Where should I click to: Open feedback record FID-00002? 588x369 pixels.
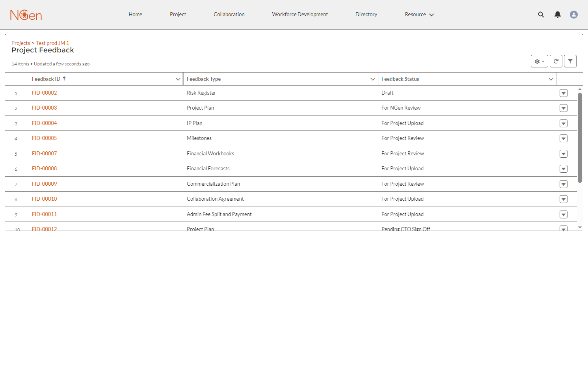[44, 93]
